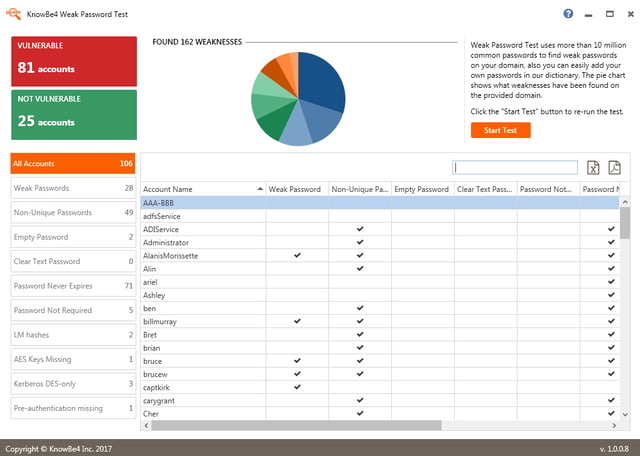
Task: Select the Password Never Expires filter
Action: click(x=73, y=286)
